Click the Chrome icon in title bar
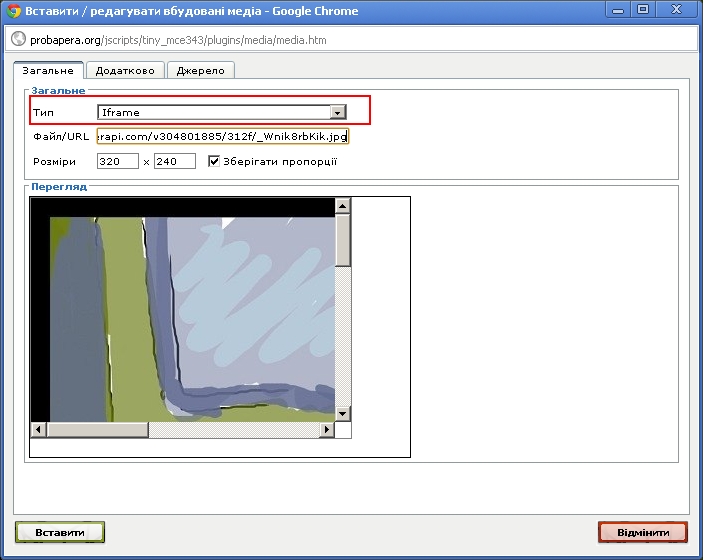The image size is (703, 560). (x=15, y=10)
